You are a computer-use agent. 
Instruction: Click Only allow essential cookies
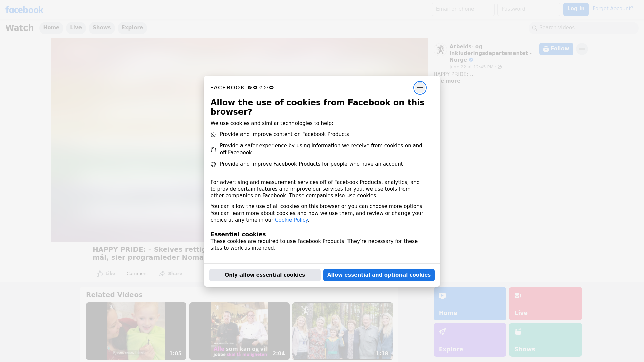point(265,275)
